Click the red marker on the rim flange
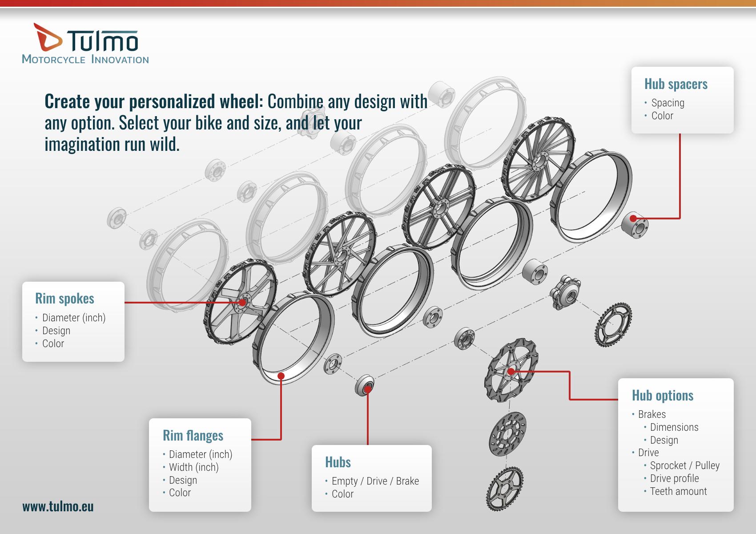756x534 pixels. (281, 376)
